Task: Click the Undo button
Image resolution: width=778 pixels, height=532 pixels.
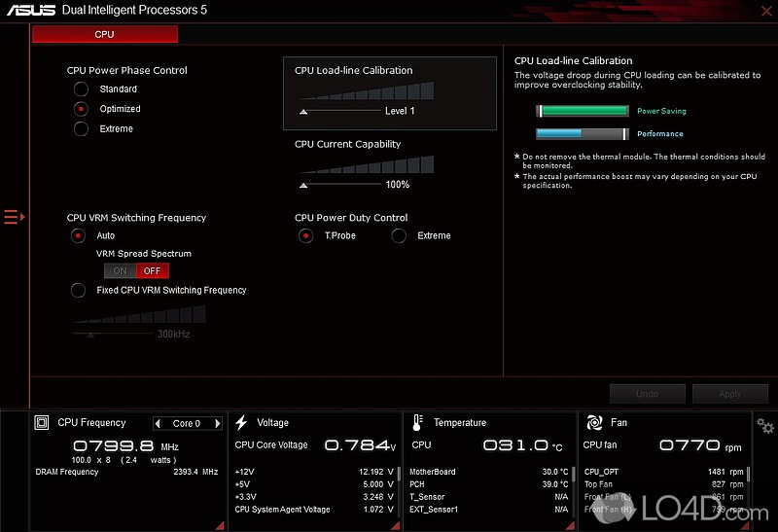Action: (648, 394)
